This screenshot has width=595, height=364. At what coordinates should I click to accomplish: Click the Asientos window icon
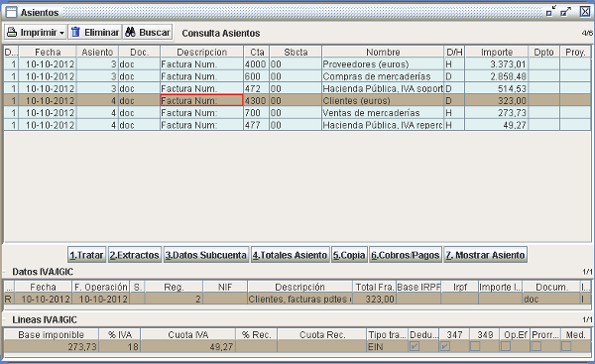11,13
